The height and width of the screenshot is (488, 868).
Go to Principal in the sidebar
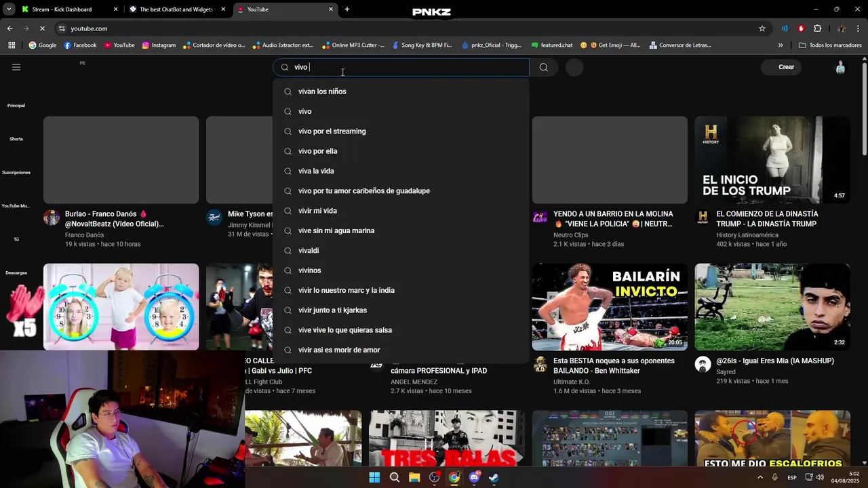click(16, 105)
